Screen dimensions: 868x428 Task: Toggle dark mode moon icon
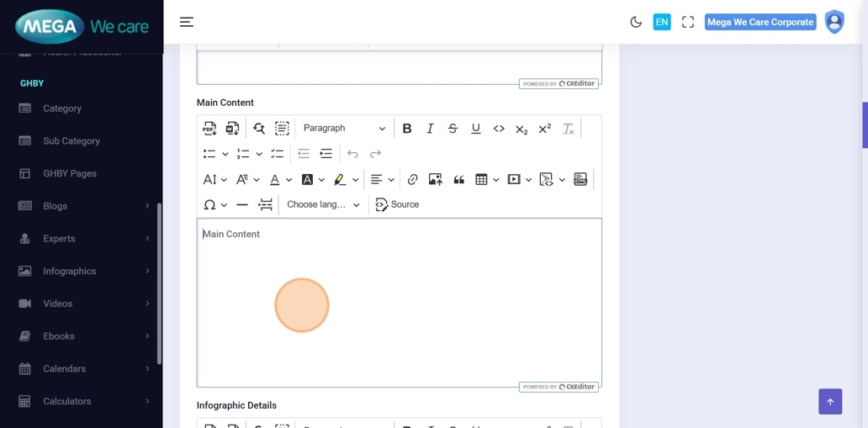636,23
